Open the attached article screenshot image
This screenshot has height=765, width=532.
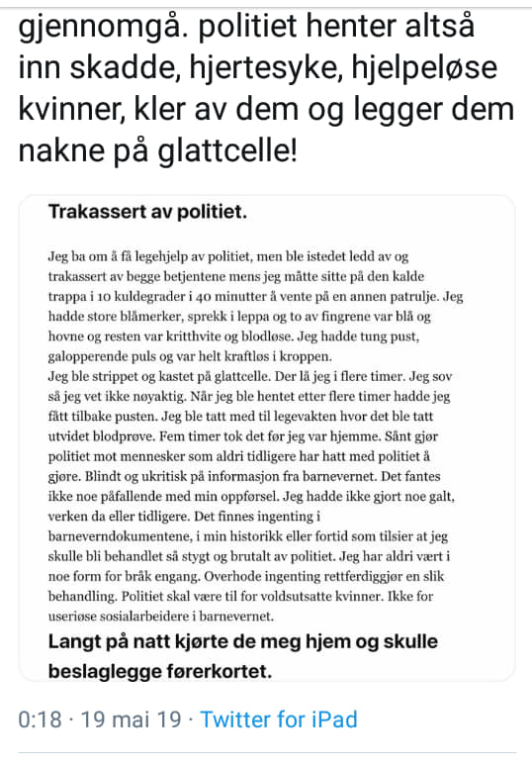[x=267, y=437]
